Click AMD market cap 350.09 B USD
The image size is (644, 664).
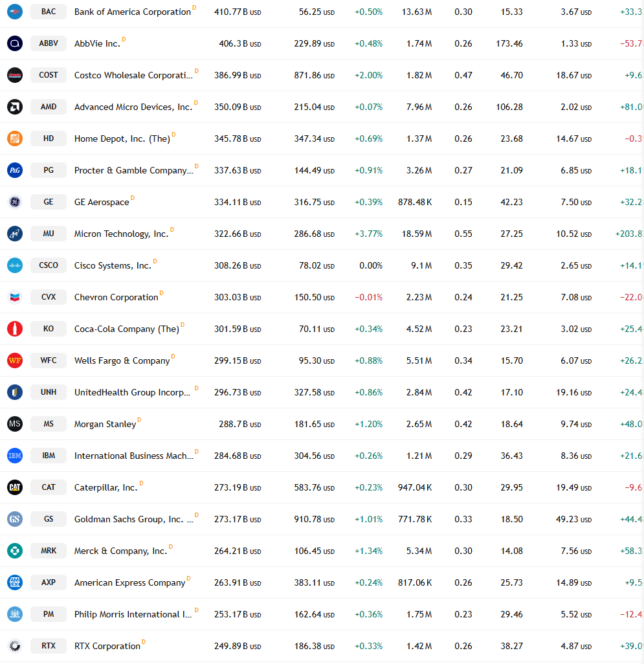[238, 107]
